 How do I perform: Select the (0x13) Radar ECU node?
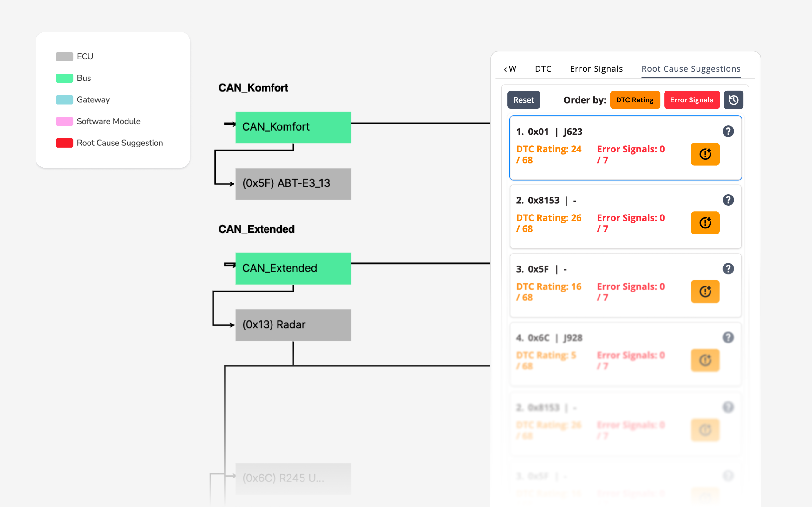(293, 325)
